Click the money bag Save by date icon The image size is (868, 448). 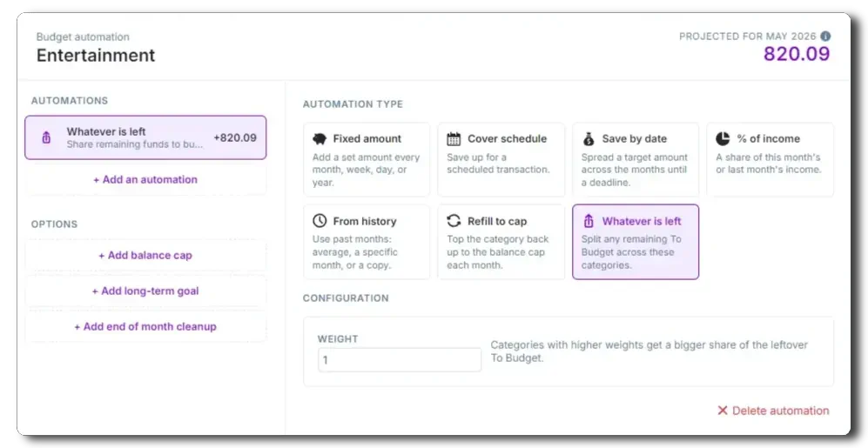(589, 139)
